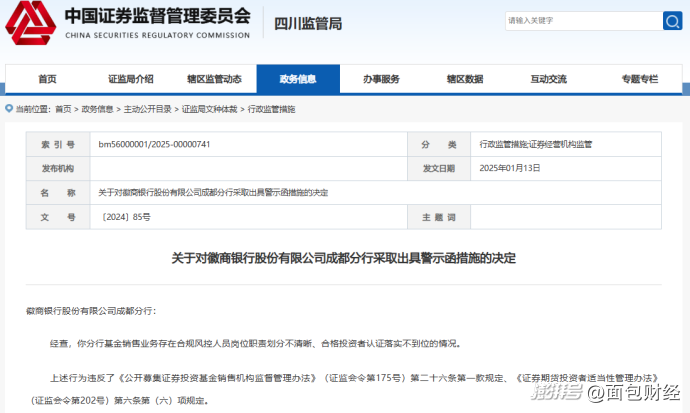Viewport: 690px width, 413px height.
Task: Click the date 2025年01月13日
Action: pyautogui.click(x=510, y=168)
